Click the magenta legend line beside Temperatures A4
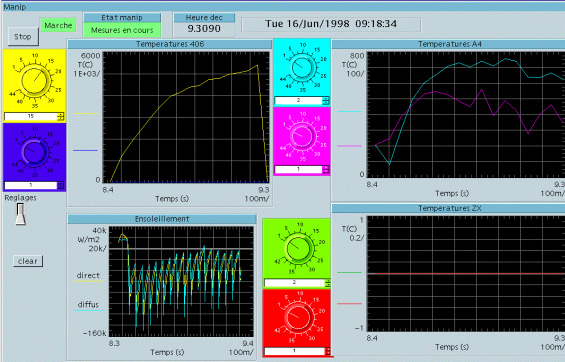 coord(350,146)
